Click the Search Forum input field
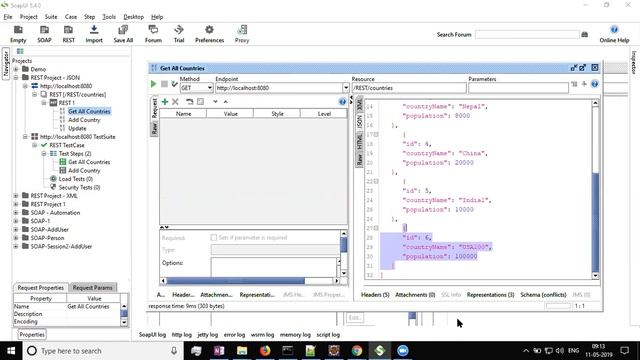Viewport: 640px width, 360px height. click(527, 35)
